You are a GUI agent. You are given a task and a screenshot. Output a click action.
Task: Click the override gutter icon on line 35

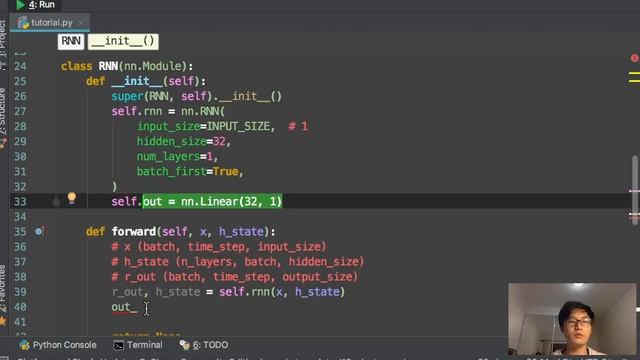(x=39, y=231)
